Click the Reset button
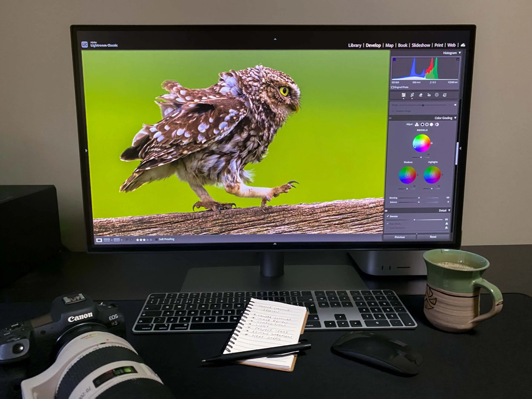The height and width of the screenshot is (399, 532). [433, 237]
